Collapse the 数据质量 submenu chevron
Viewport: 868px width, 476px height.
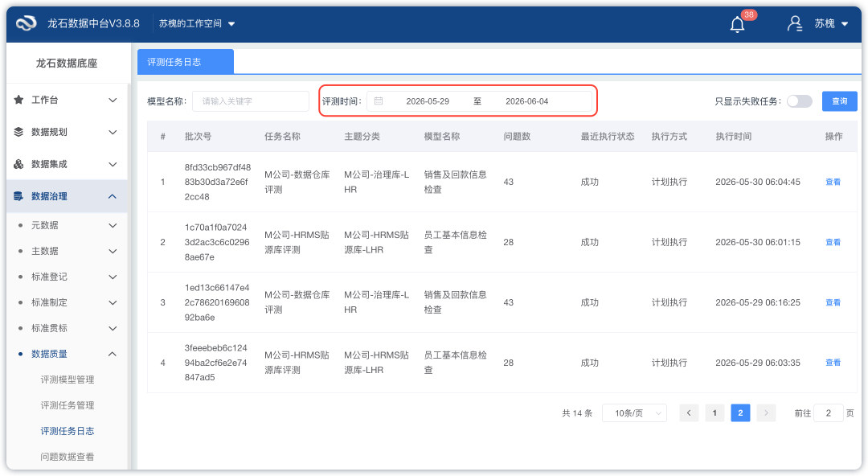113,354
